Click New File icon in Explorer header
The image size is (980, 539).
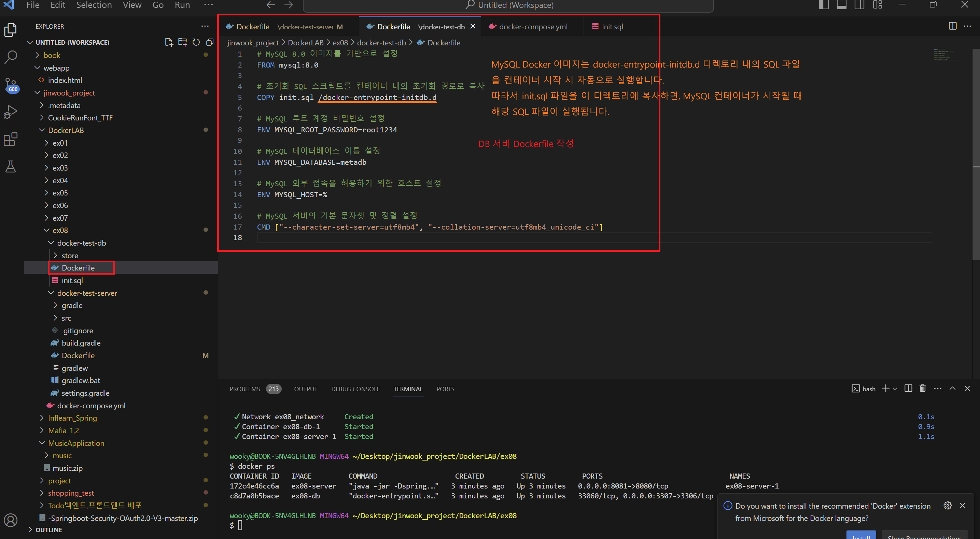click(x=169, y=42)
